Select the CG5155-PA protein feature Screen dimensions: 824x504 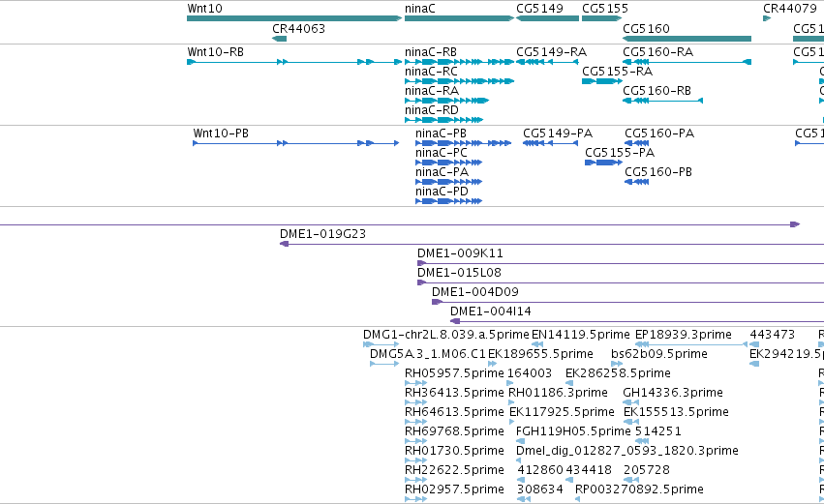click(604, 163)
